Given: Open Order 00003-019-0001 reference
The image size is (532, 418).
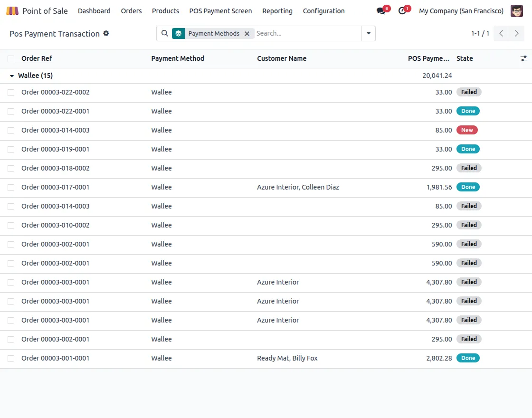Looking at the screenshot, I should (55, 149).
